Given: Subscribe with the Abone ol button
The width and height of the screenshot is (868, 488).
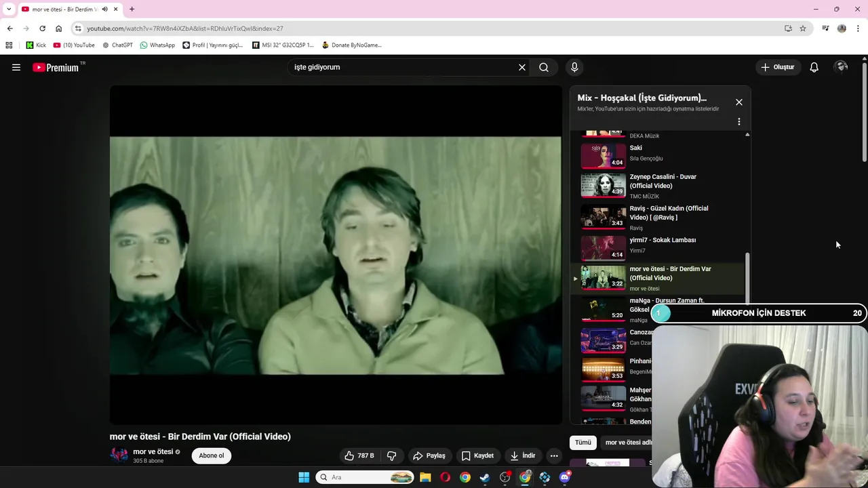Looking at the screenshot, I should [x=212, y=455].
